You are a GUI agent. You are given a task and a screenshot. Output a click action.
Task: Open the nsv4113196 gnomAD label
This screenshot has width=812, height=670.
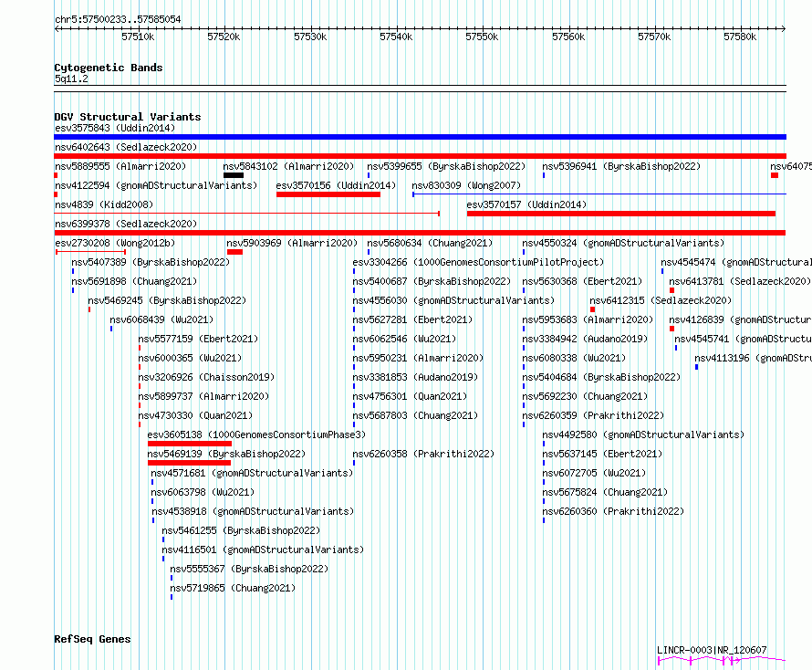753,358
